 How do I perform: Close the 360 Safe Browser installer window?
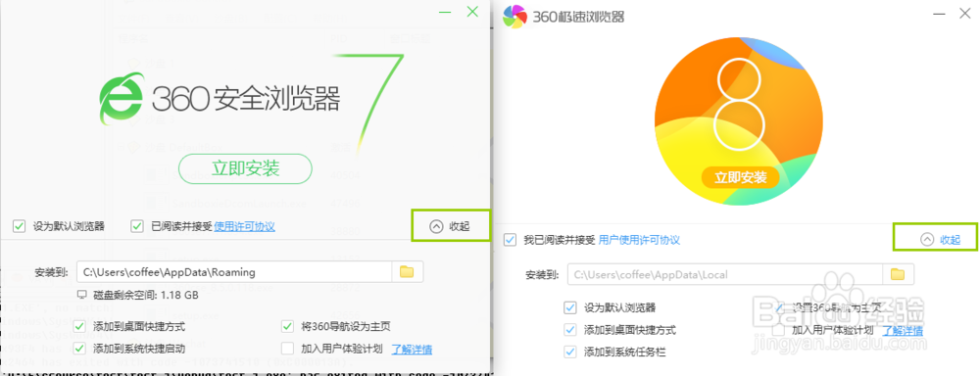[472, 11]
